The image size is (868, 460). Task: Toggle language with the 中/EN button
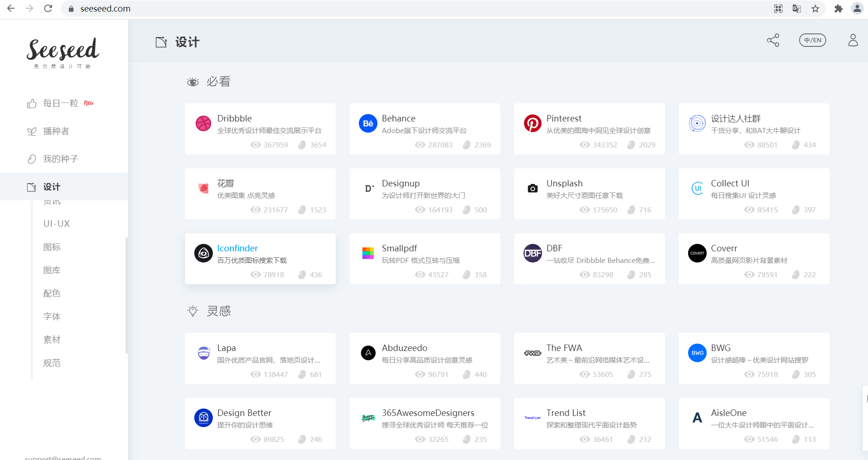[812, 40]
